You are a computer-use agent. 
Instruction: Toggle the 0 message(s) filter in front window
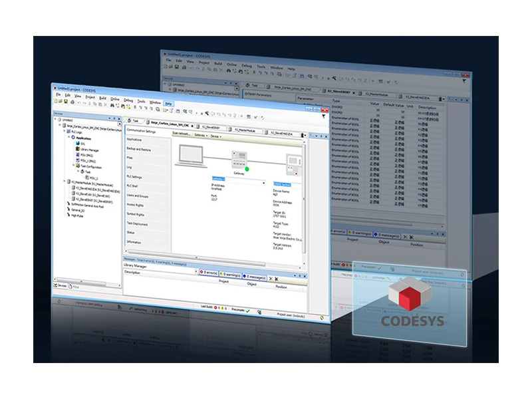tap(255, 277)
